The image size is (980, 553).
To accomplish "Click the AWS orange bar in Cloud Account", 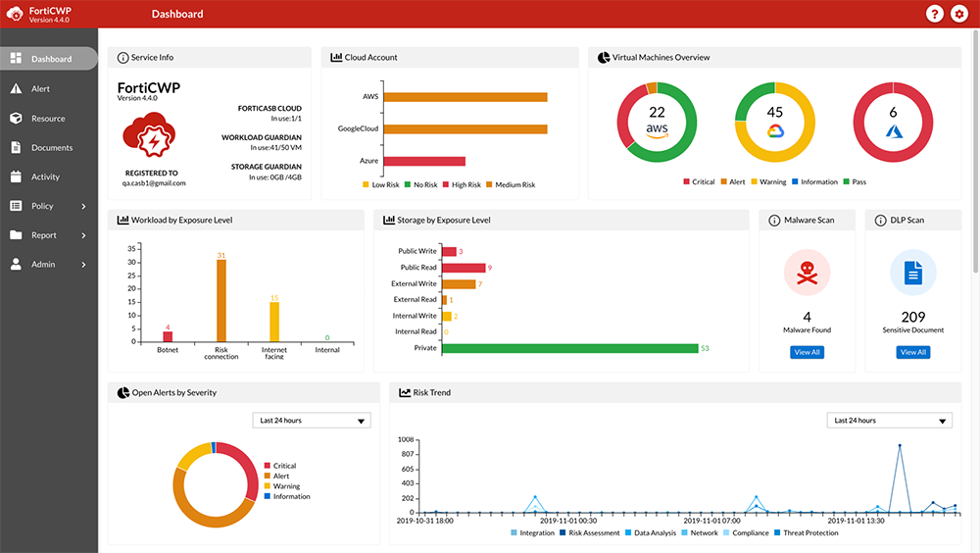I will 465,97.
